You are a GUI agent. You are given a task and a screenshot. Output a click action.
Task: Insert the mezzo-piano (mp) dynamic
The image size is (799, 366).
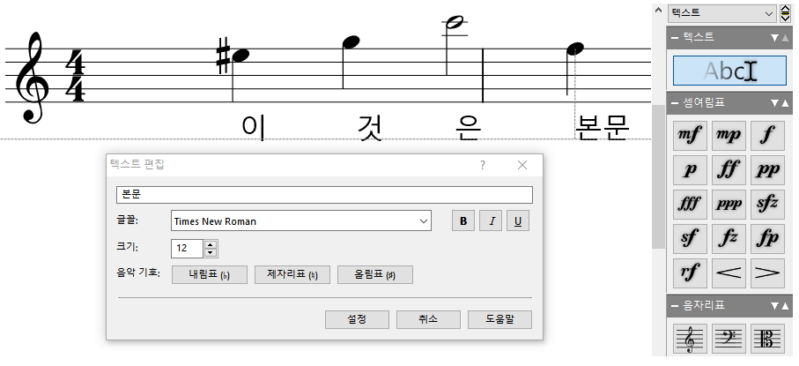click(x=729, y=135)
